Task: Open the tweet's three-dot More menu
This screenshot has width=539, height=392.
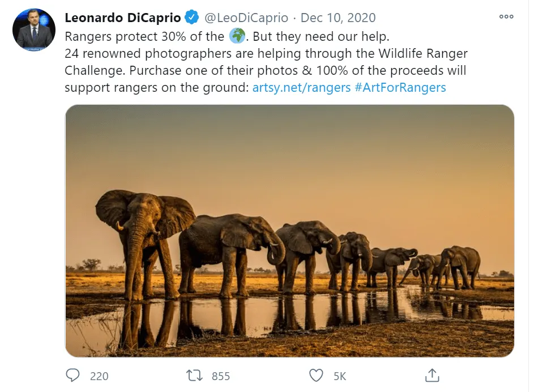Action: point(506,17)
